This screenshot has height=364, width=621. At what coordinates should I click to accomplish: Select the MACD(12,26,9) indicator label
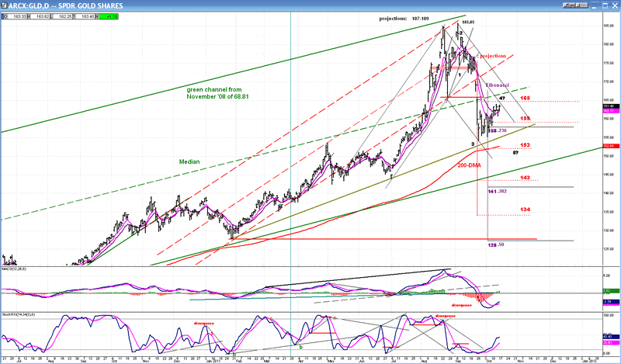click(x=14, y=269)
